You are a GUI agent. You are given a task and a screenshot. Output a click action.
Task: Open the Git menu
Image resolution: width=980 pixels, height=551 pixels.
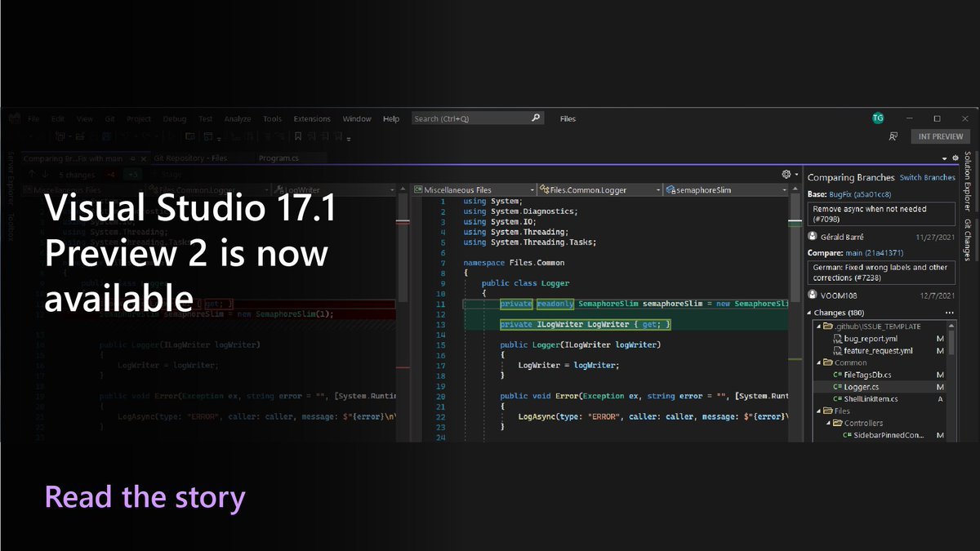pos(109,118)
